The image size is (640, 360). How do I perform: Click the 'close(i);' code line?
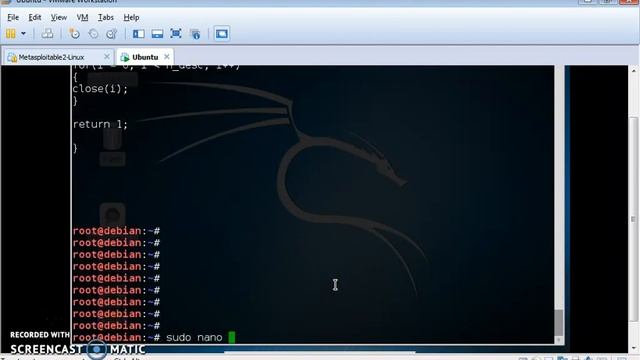pos(100,89)
